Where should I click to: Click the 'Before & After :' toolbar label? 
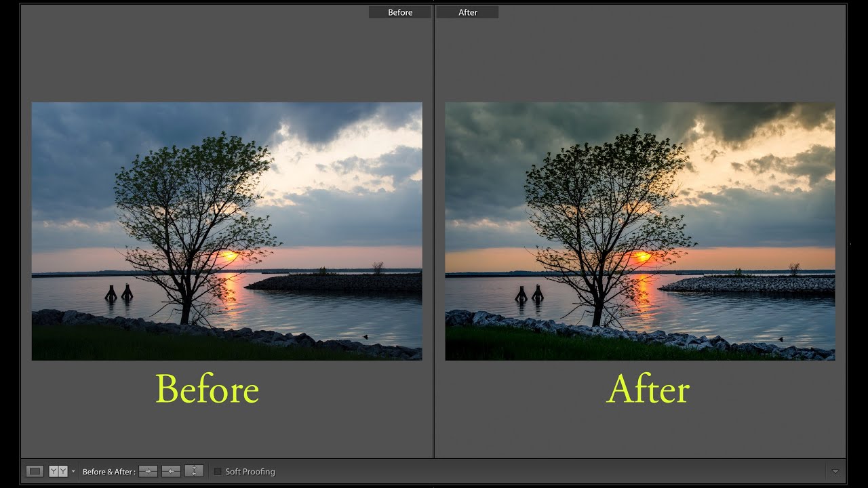point(109,472)
